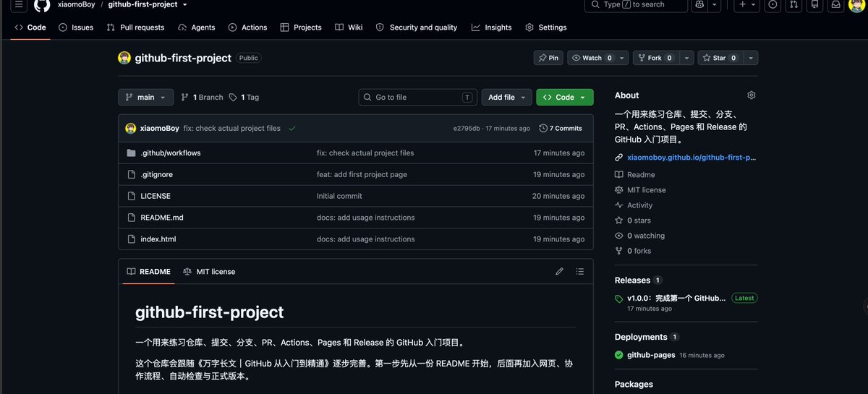This screenshot has width=868, height=394.
Task: View the 7 Commits history
Action: click(x=561, y=128)
